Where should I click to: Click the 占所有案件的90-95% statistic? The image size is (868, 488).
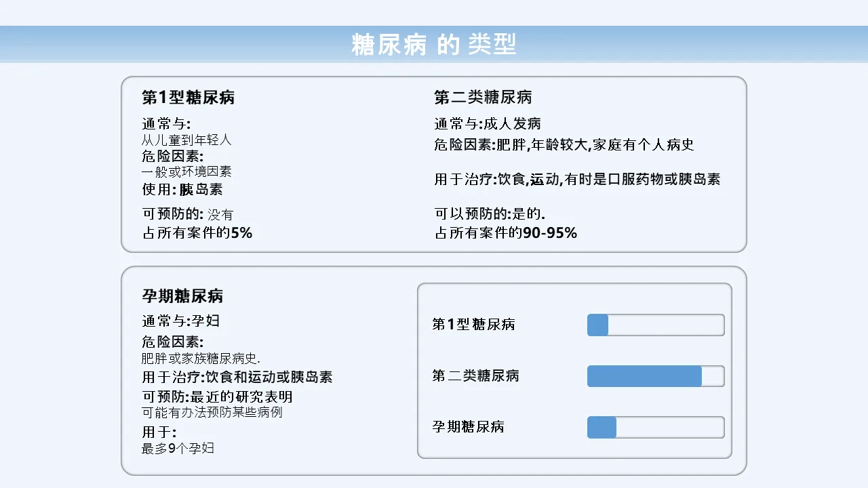pos(506,233)
